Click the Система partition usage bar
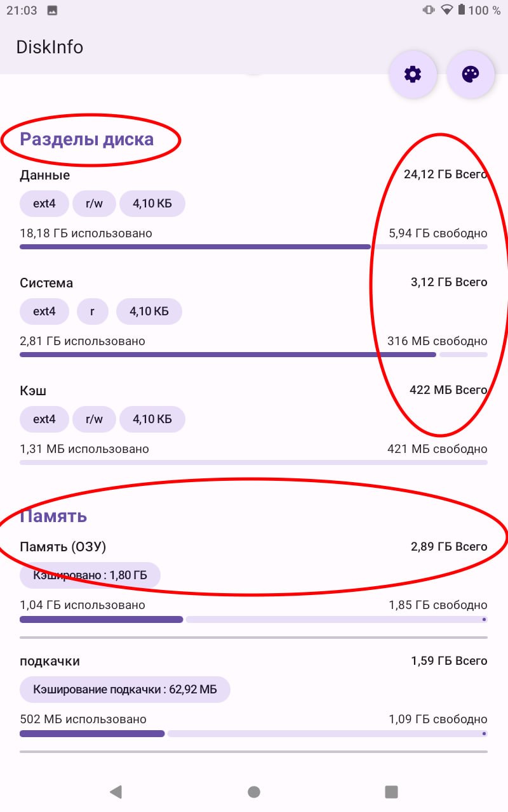Screen dimensions: 508x812 click(254, 355)
